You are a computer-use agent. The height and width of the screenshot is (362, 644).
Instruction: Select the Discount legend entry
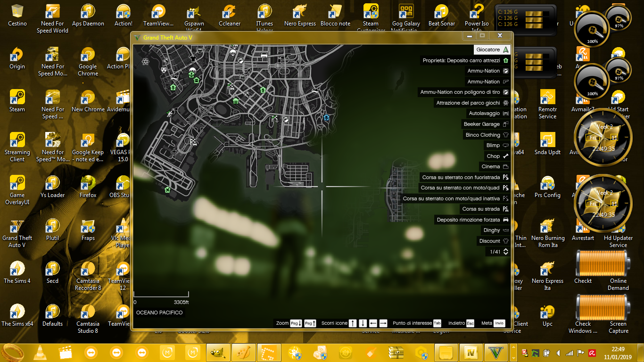[494, 241]
